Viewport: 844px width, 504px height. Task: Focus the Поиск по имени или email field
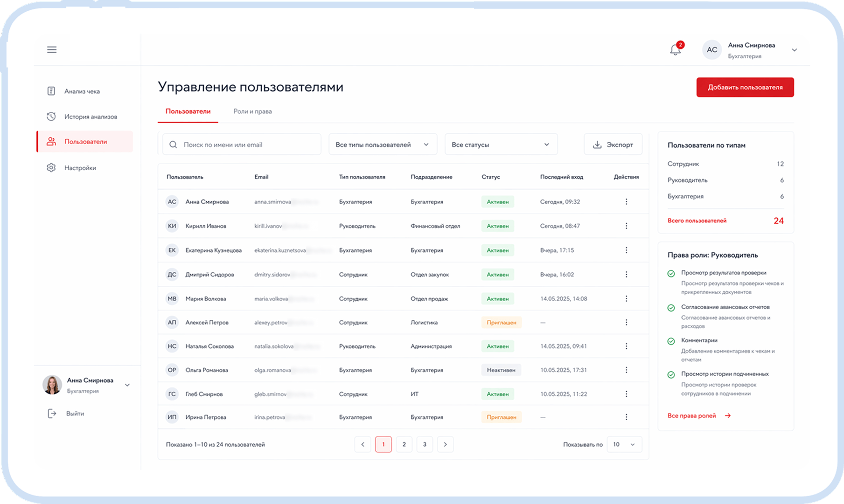(x=242, y=145)
